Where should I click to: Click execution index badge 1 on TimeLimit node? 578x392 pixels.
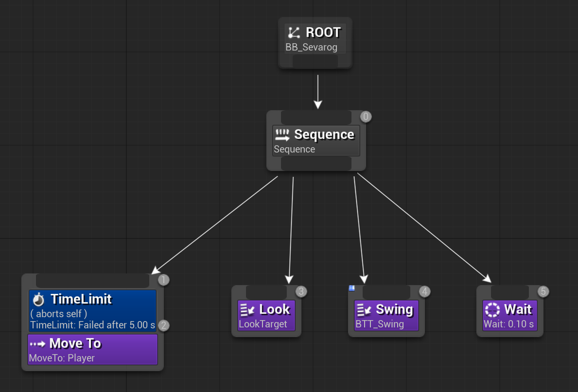pos(164,280)
